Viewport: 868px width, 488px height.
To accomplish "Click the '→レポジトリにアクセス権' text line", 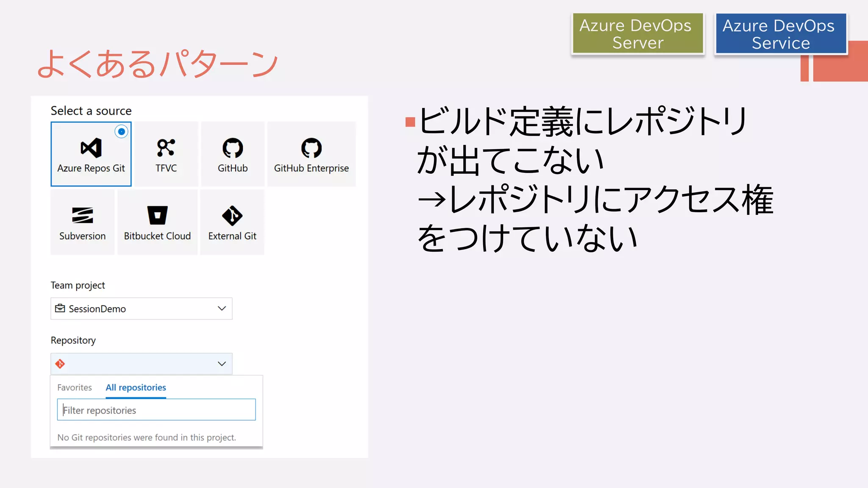I will [595, 199].
